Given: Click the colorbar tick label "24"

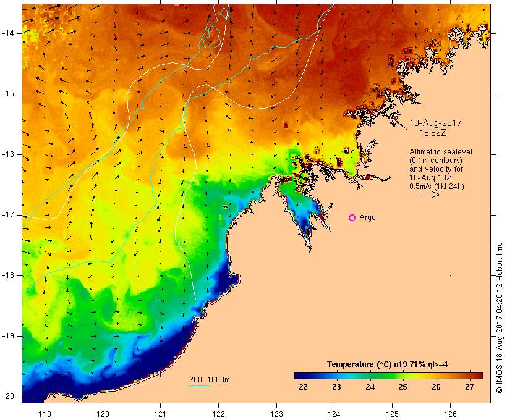Looking at the screenshot, I should [x=370, y=387].
